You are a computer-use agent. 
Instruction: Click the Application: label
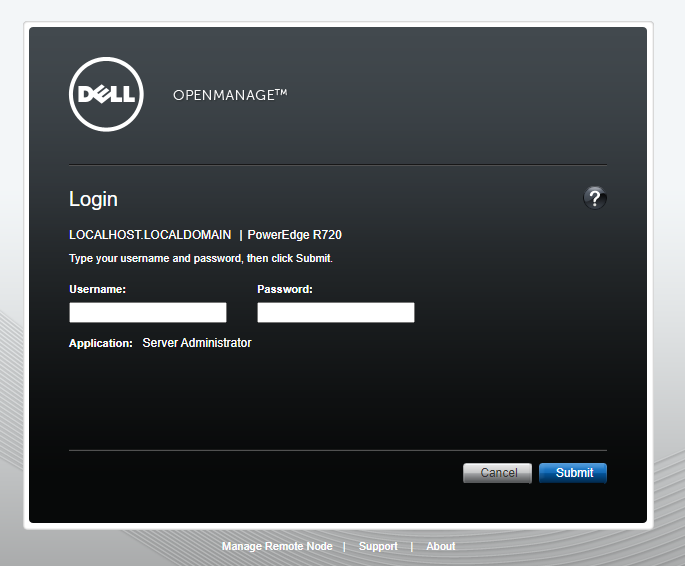[x=100, y=343]
